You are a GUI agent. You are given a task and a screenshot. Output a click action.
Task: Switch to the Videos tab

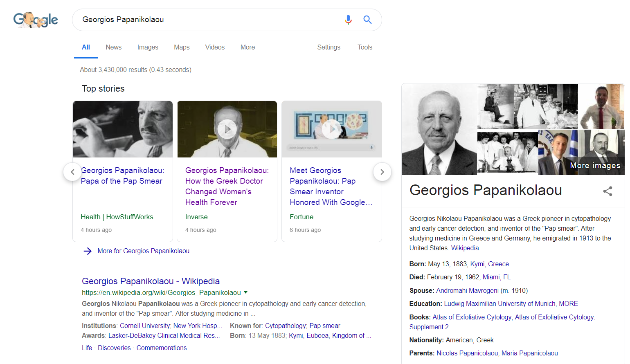point(215,47)
